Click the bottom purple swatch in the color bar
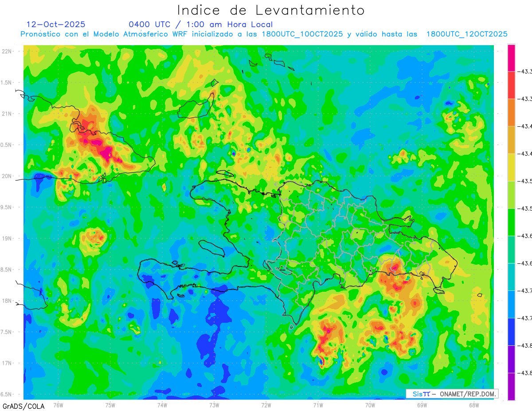Image resolution: width=532 pixels, height=411 pixels. [511, 386]
